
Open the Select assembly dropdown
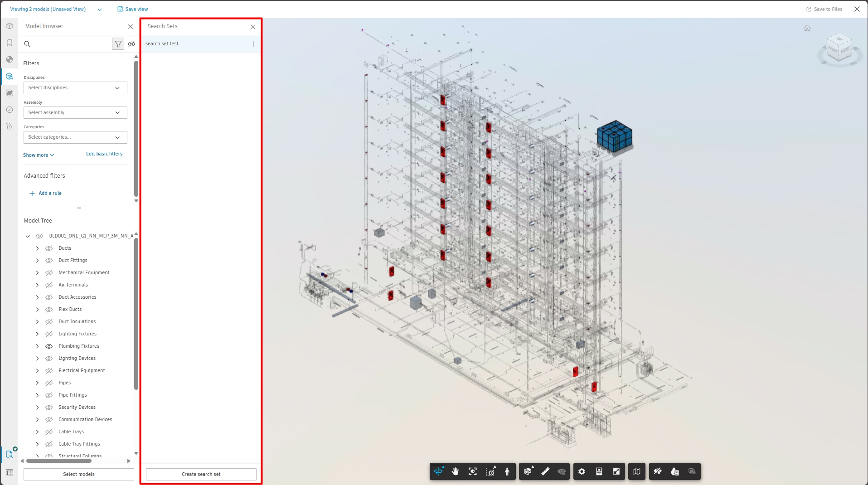coord(75,112)
